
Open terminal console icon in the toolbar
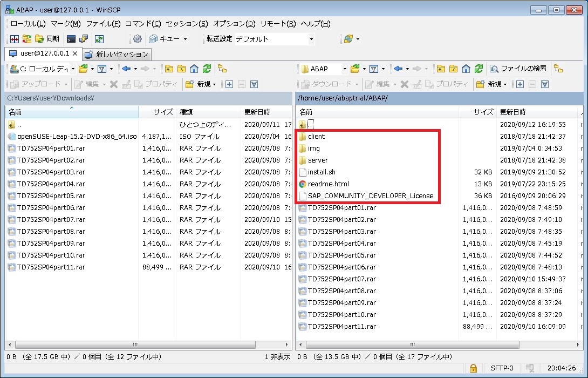point(71,39)
